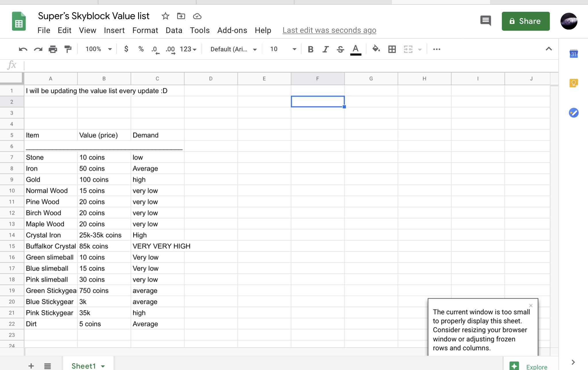
Task: Open the 100% zoom dropdown
Action: coord(98,49)
